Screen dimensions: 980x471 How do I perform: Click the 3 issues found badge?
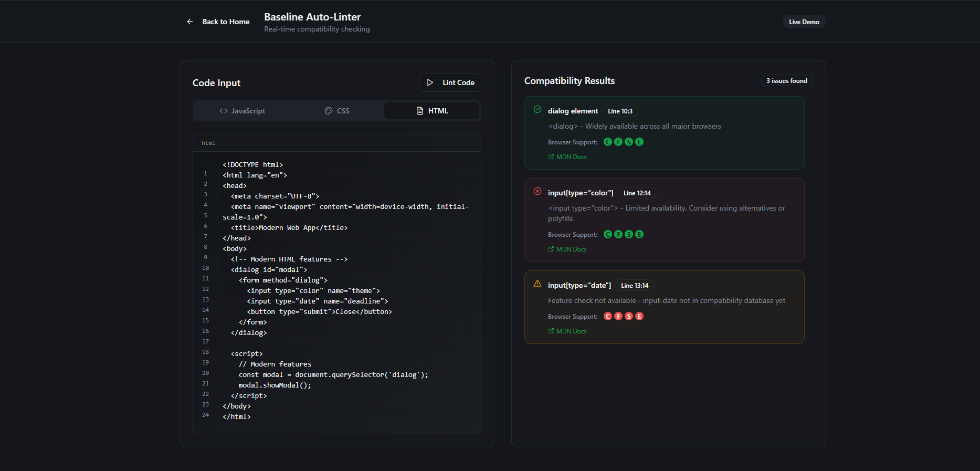[x=786, y=80]
